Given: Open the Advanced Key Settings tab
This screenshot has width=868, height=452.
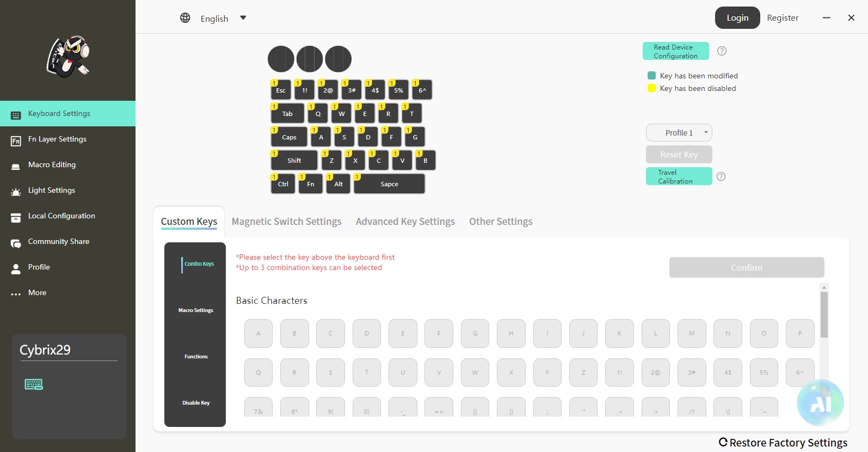Looking at the screenshot, I should tap(405, 222).
